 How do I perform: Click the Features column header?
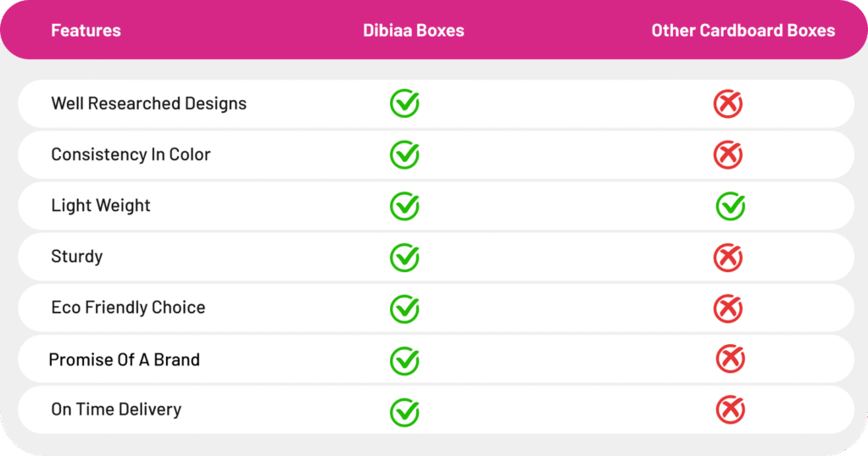point(86,31)
